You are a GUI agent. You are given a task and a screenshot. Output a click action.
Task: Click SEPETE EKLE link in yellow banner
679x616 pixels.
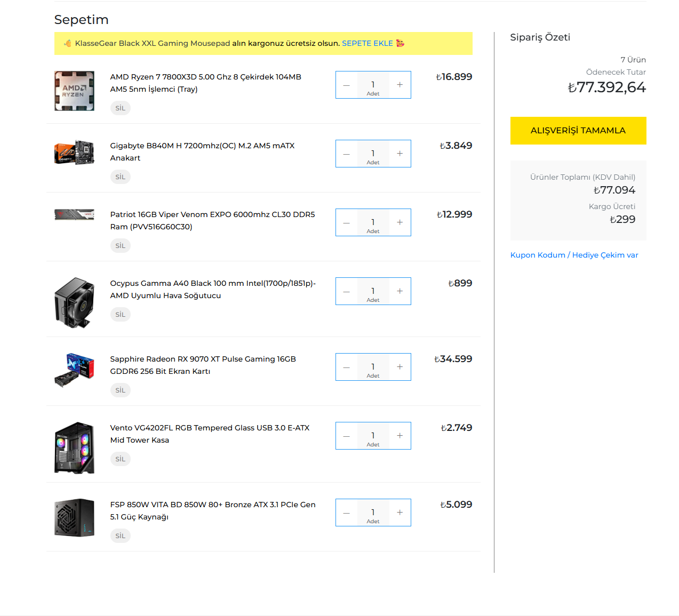click(x=368, y=43)
